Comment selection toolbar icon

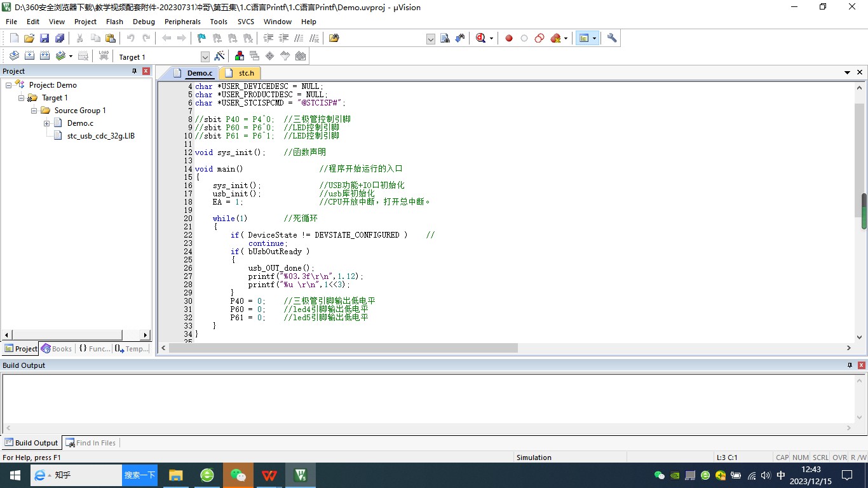[x=299, y=38]
